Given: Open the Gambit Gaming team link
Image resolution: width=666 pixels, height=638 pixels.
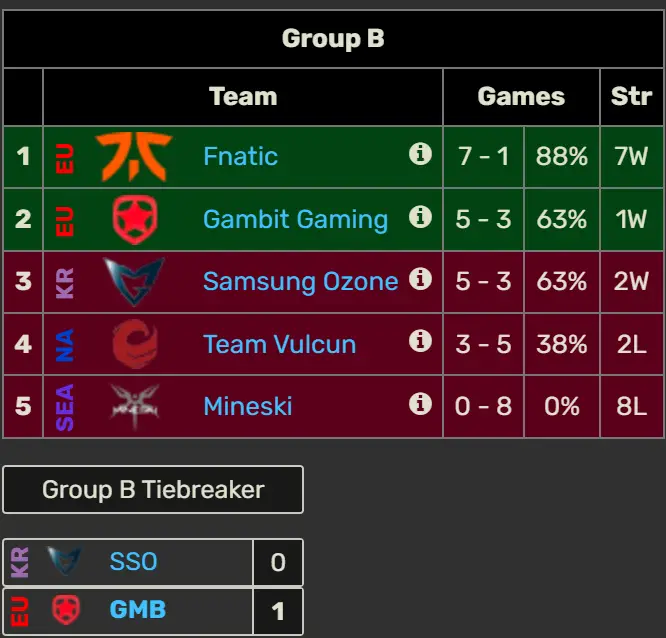Looking at the screenshot, I should [x=296, y=219].
